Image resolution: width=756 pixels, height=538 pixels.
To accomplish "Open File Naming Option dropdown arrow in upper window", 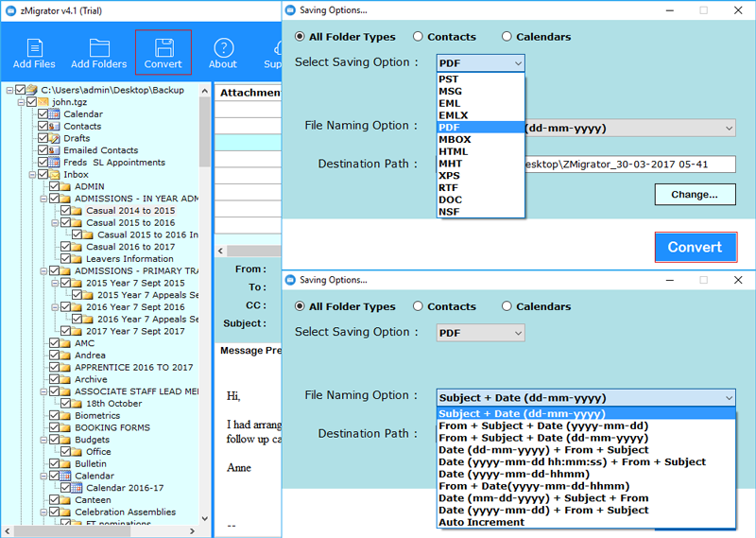I will click(729, 129).
